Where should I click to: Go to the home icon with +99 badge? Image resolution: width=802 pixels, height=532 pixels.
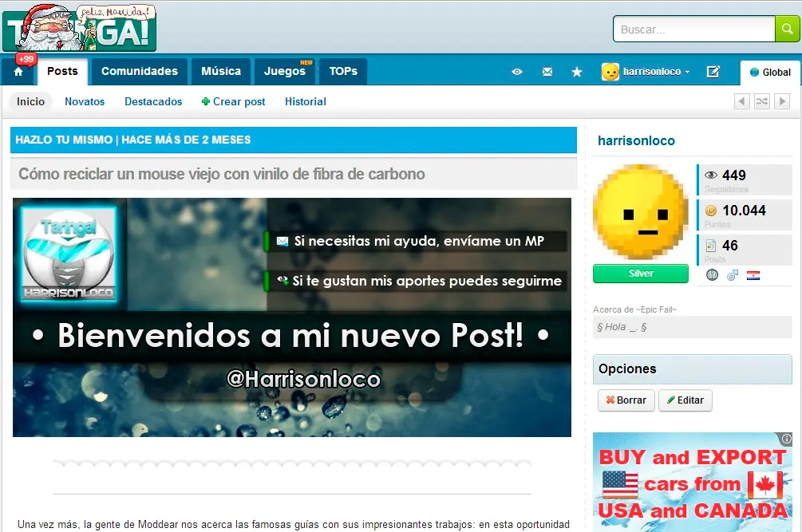(18, 72)
